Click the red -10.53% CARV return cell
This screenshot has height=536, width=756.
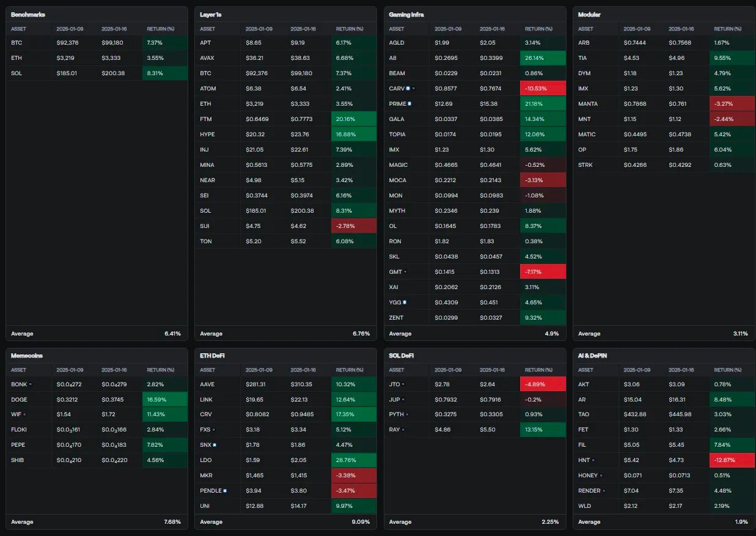(543, 89)
